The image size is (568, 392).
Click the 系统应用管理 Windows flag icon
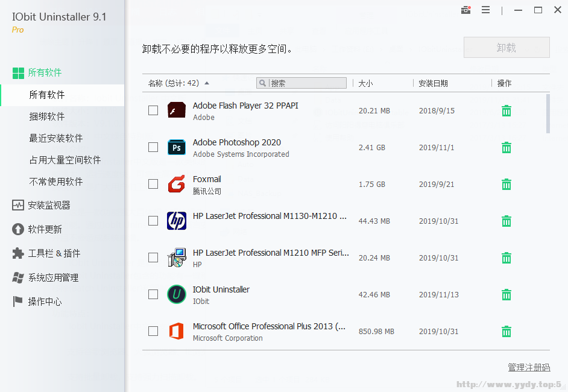[18, 277]
